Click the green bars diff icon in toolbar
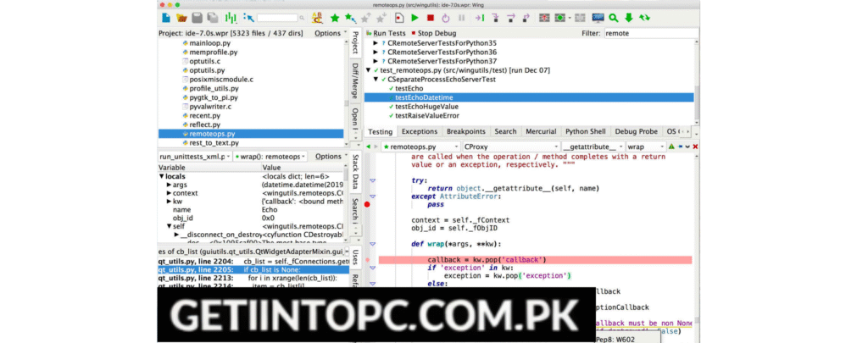The image size is (868, 343). click(231, 18)
